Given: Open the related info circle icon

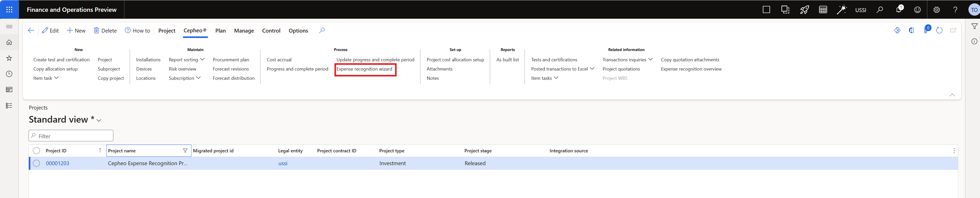Looking at the screenshot, I should point(974,41).
